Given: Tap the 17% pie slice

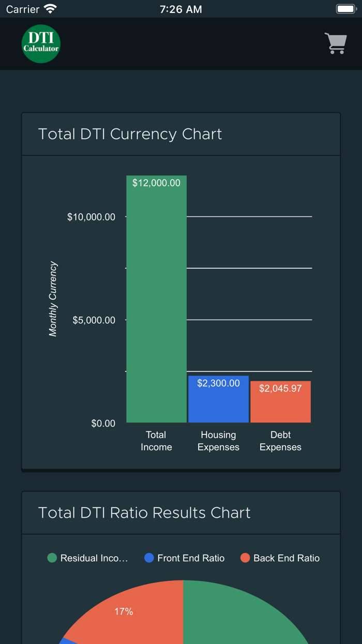Looking at the screenshot, I should coord(124,611).
